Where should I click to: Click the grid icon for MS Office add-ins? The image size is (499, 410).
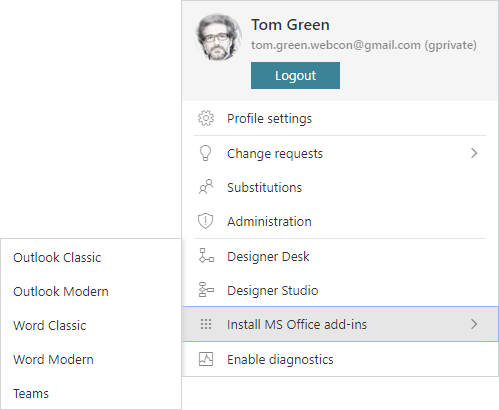click(206, 324)
